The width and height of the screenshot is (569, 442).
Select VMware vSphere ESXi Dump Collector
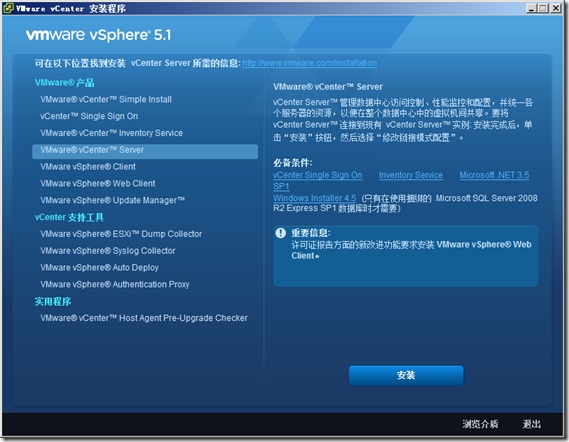click(121, 234)
